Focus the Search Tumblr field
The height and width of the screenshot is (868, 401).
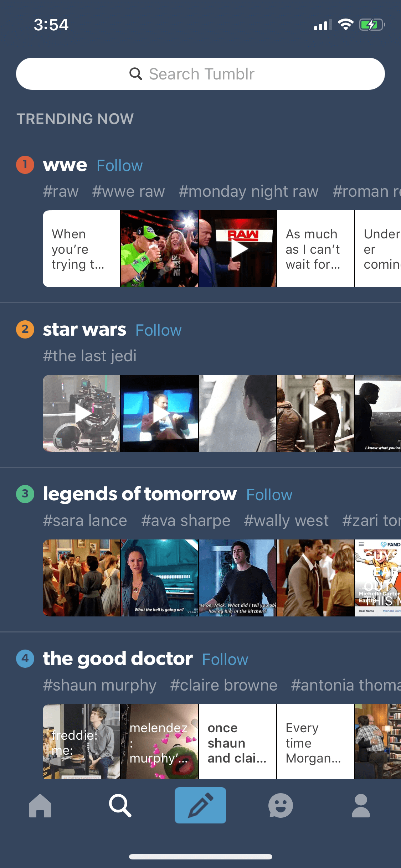[200, 74]
